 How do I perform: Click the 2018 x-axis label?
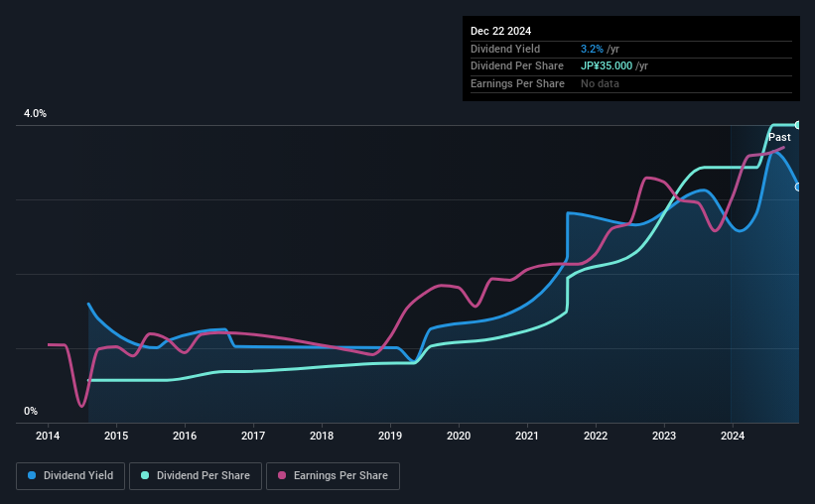pos(322,436)
